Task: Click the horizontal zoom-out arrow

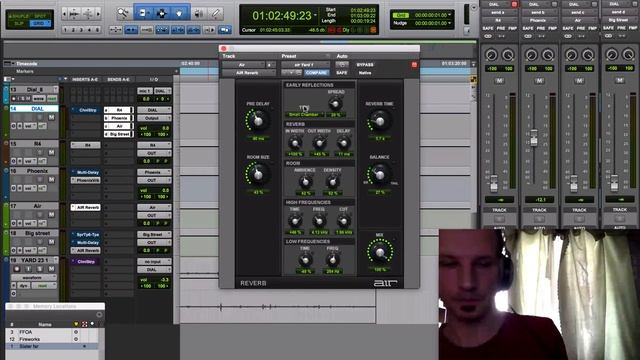Action: 64,14
